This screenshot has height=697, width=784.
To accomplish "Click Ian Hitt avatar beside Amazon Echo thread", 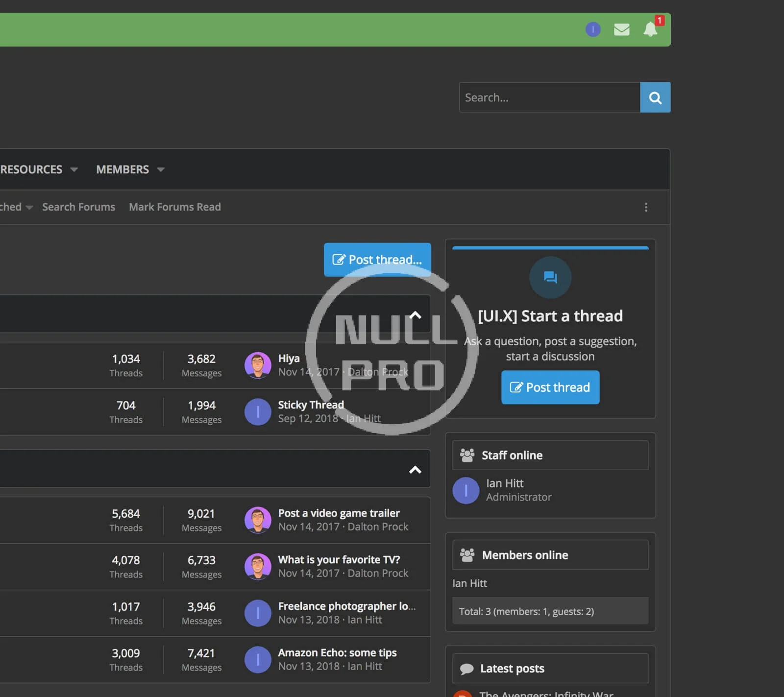I will point(258,660).
